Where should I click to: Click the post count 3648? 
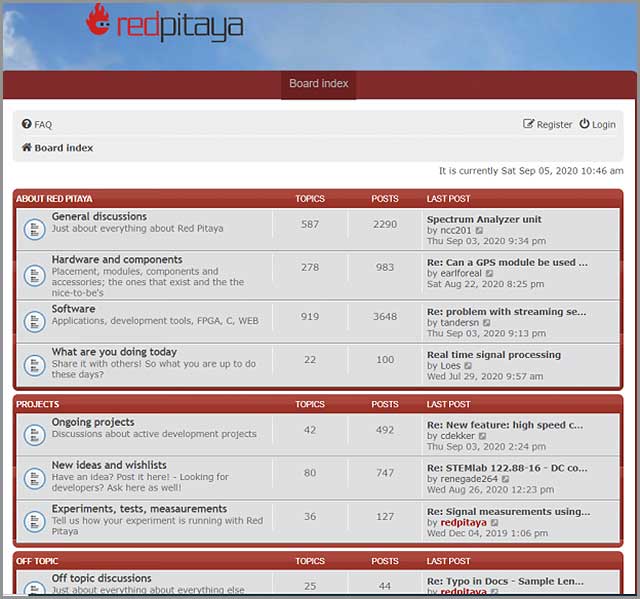coord(385,317)
